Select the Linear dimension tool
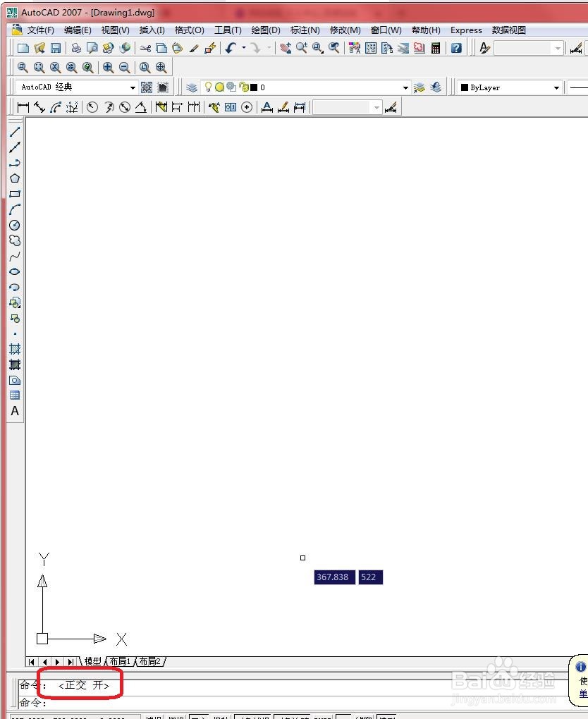 [x=23, y=107]
